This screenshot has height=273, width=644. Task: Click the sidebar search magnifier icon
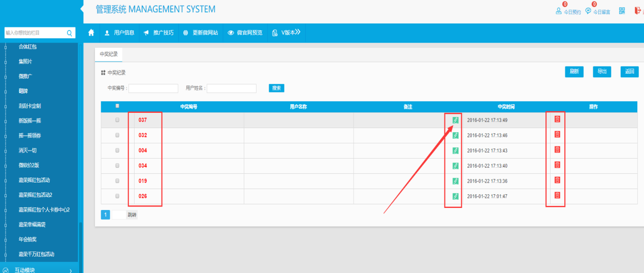[70, 33]
